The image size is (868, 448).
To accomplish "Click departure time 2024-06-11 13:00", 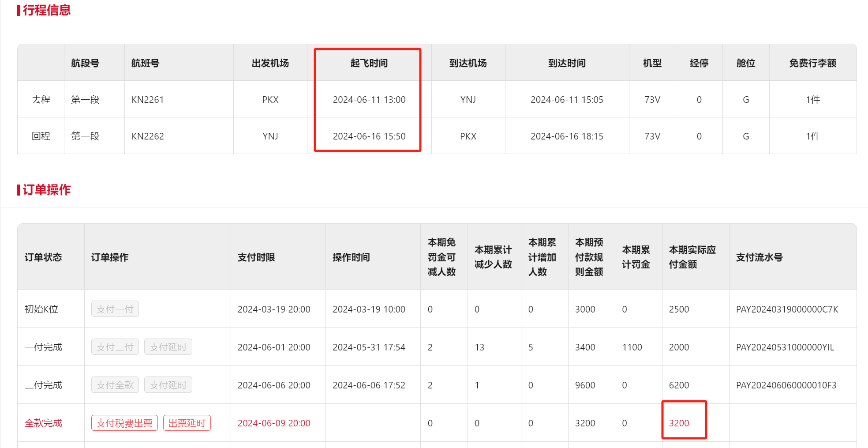I will coord(369,100).
